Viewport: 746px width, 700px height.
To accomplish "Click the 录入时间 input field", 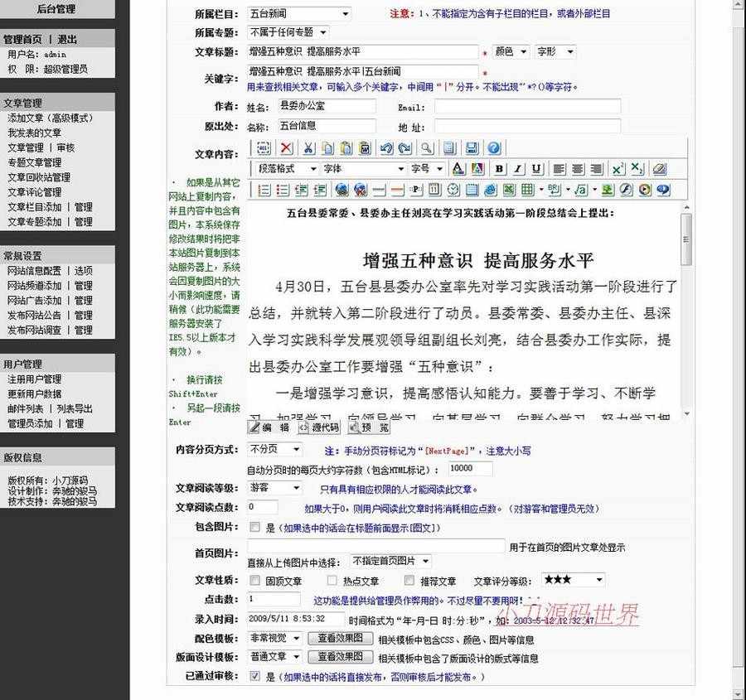I will [296, 619].
